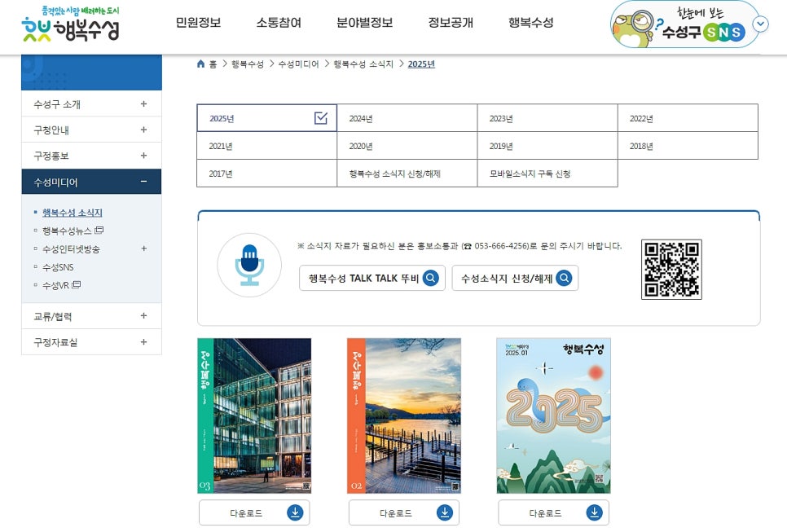Screen dimensions: 787x532
Task: Open 구정자료실 in the sidebar
Action: pos(55,342)
